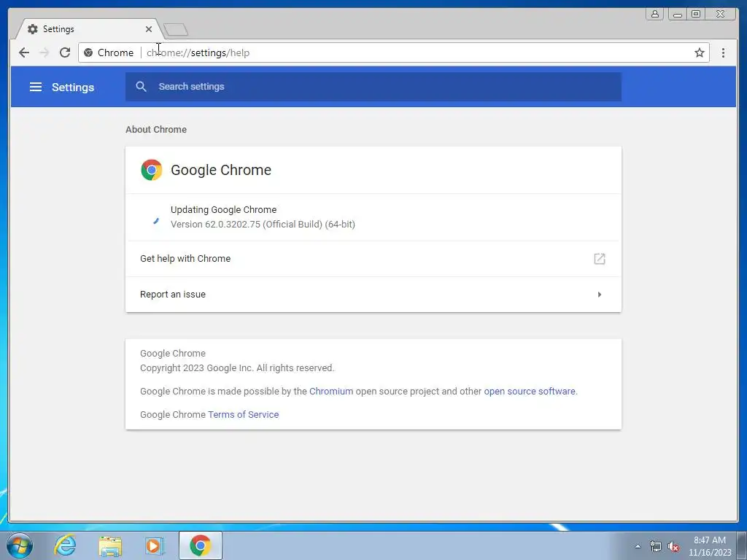Restore down the Chrome window
747x560 pixels.
click(696, 14)
